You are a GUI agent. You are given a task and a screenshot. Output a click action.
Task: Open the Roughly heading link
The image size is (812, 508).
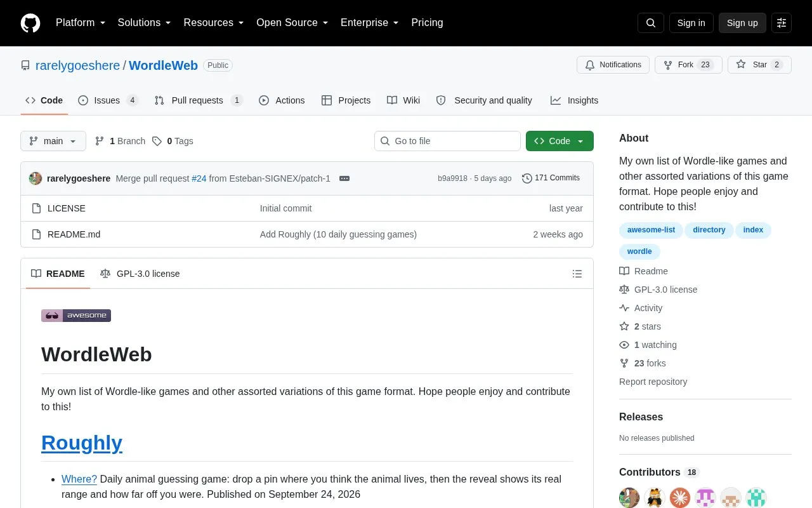82,443
